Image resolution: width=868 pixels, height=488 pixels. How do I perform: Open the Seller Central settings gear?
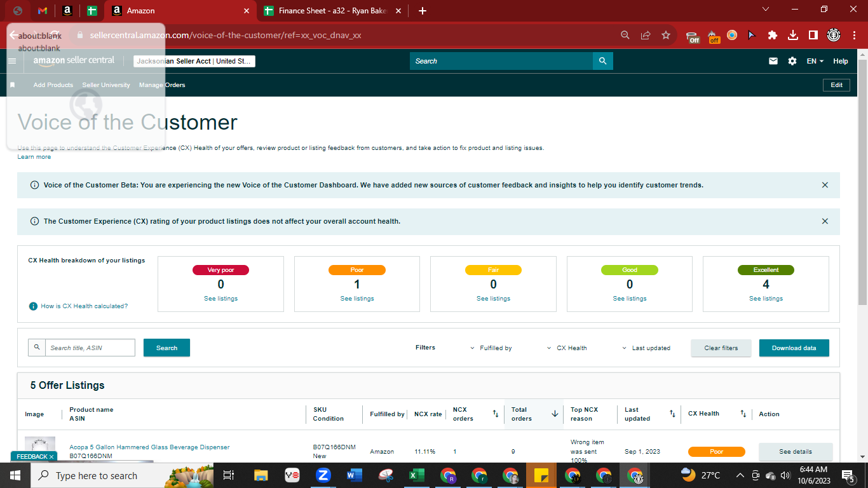pyautogui.click(x=792, y=61)
